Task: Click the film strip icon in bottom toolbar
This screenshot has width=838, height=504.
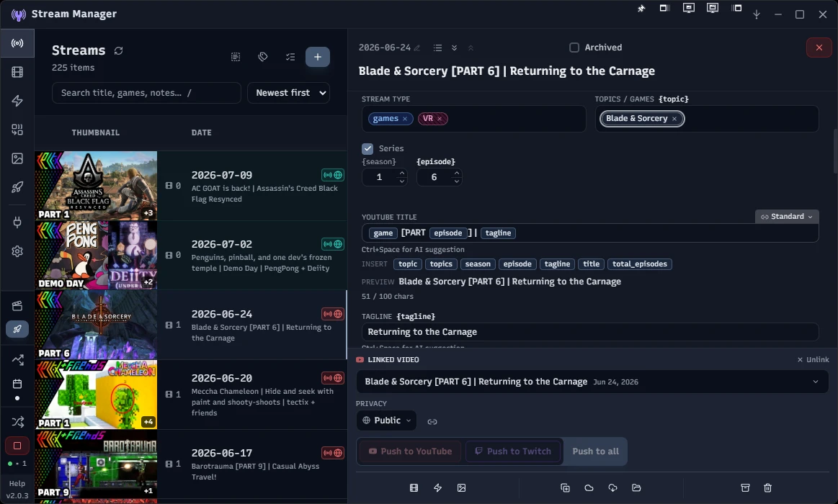Action: [x=414, y=488]
